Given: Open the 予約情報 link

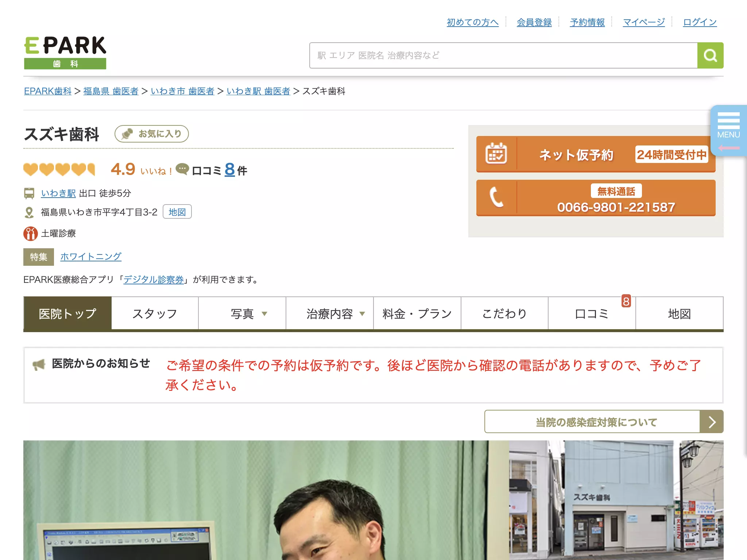Looking at the screenshot, I should coord(587,22).
